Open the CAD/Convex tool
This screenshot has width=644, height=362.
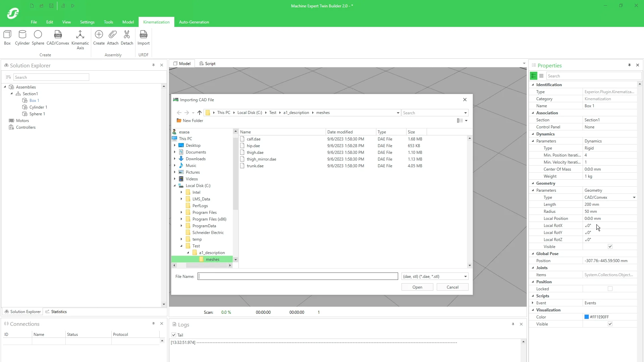57,38
